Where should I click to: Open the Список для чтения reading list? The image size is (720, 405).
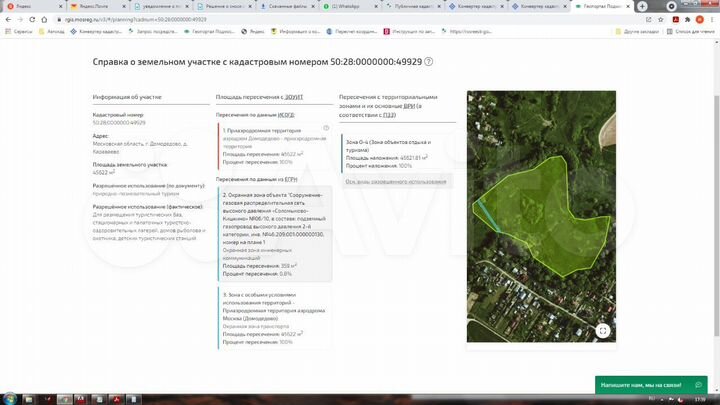(x=691, y=32)
